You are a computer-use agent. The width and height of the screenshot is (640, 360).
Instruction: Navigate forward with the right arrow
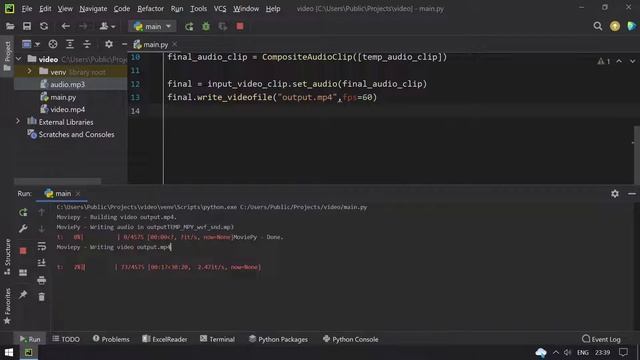pyautogui.click(x=83, y=27)
